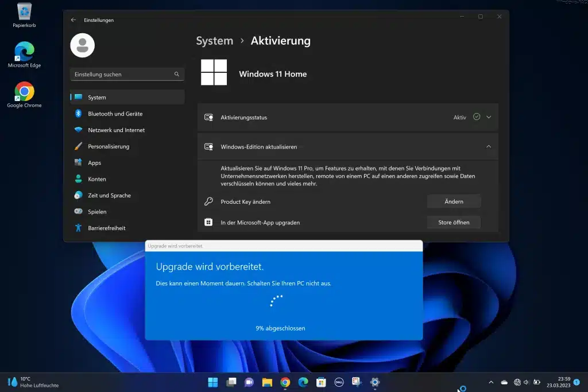Click the Microsoft Store bag icon in row

coord(208,222)
